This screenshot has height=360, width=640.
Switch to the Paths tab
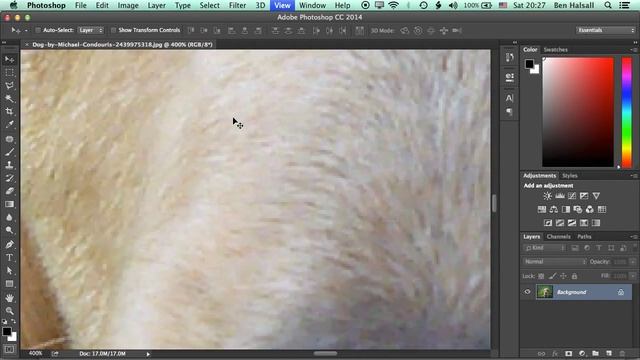point(584,237)
